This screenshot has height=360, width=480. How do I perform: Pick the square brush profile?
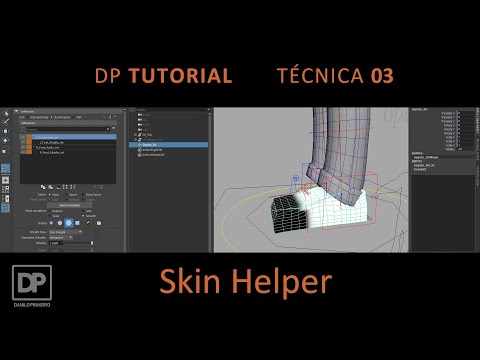77,223
